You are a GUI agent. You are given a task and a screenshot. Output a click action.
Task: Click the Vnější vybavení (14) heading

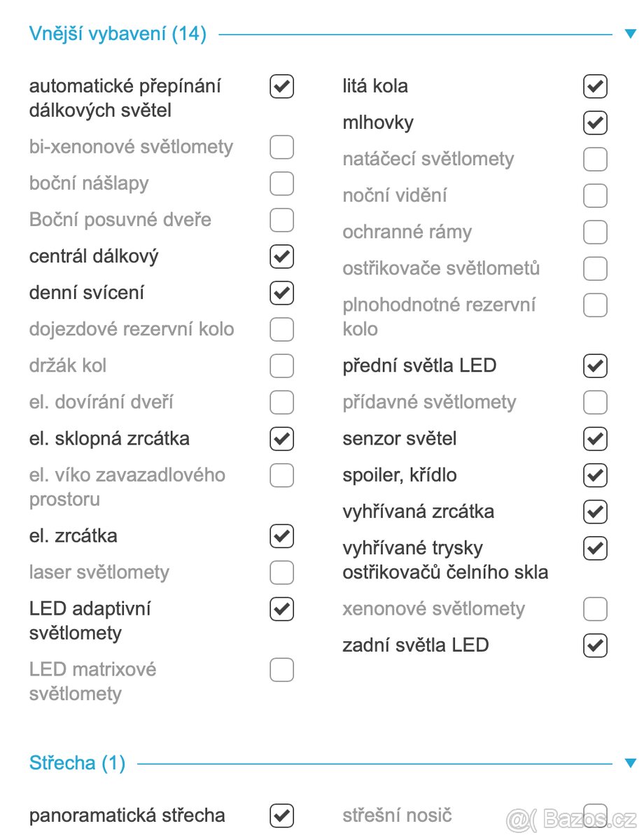pos(118,34)
